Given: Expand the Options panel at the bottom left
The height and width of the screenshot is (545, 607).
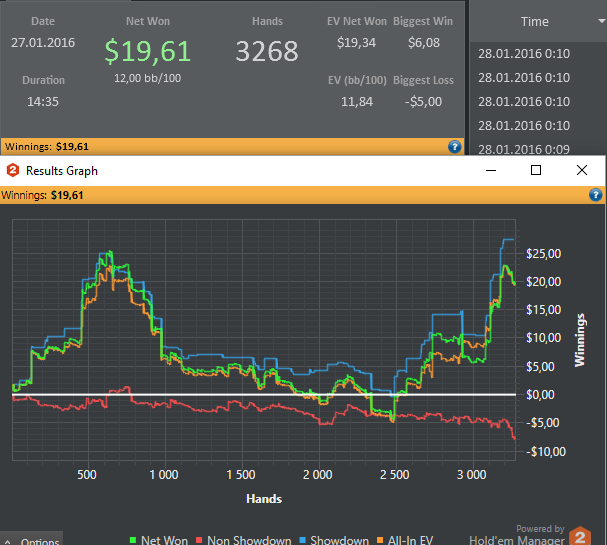Looking at the screenshot, I should (x=31, y=540).
